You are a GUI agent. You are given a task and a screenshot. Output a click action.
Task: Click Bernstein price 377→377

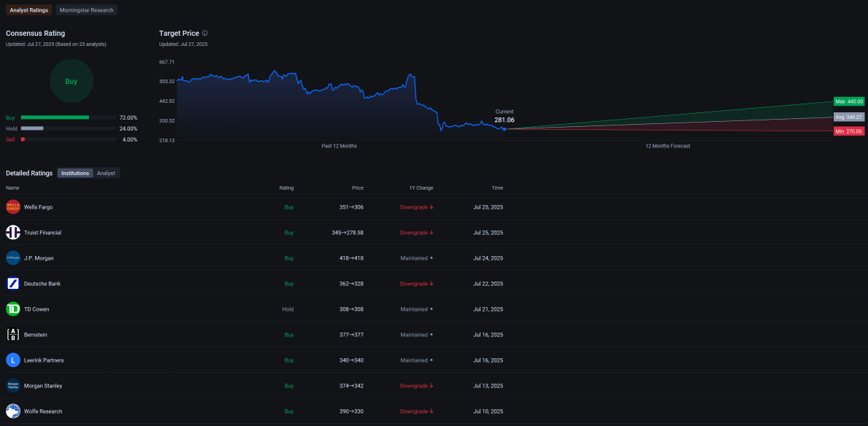(352, 335)
